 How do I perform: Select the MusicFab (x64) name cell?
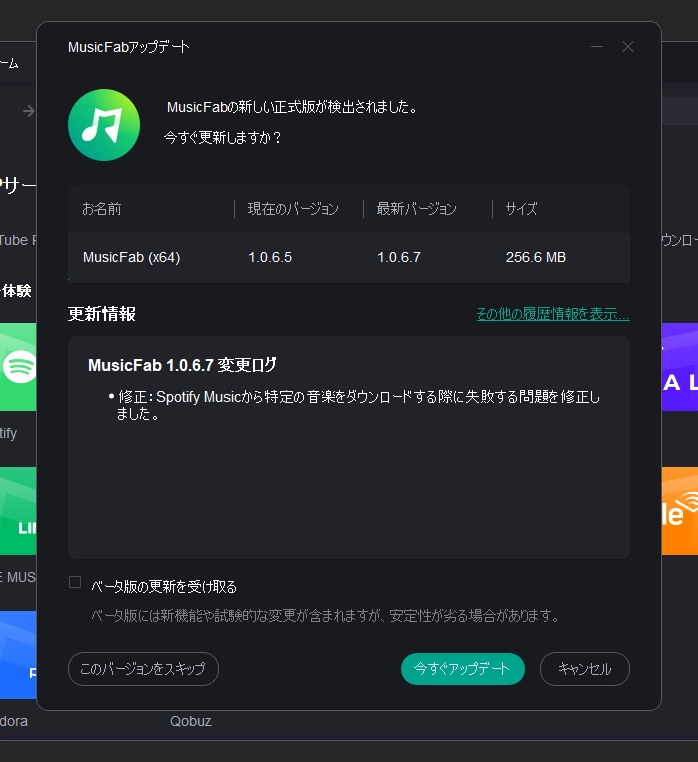click(132, 257)
